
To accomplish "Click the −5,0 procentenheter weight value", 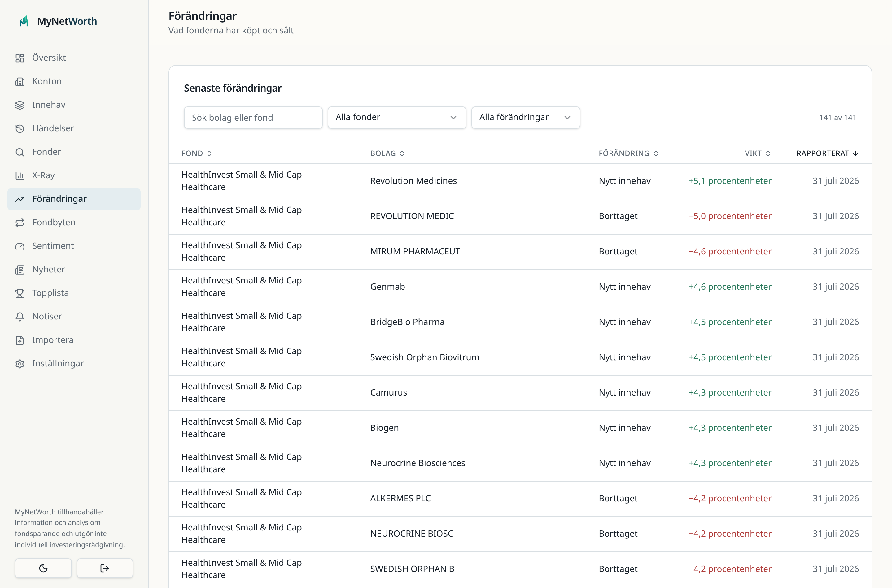I will pyautogui.click(x=730, y=216).
